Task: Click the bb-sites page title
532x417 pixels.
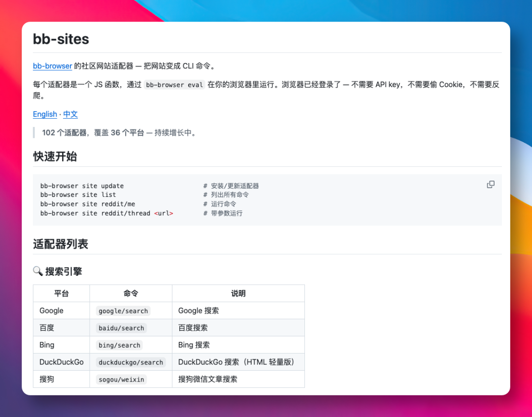Action: tap(61, 39)
